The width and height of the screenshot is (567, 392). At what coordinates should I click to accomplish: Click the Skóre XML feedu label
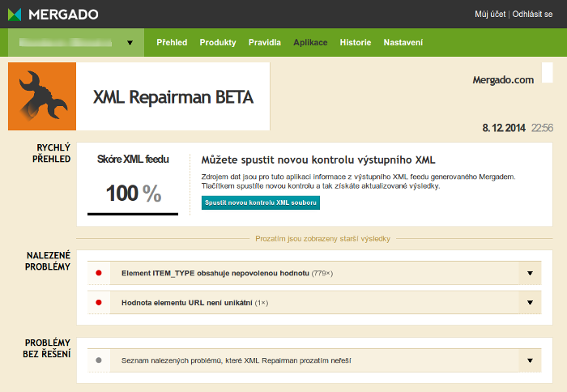pos(133,159)
